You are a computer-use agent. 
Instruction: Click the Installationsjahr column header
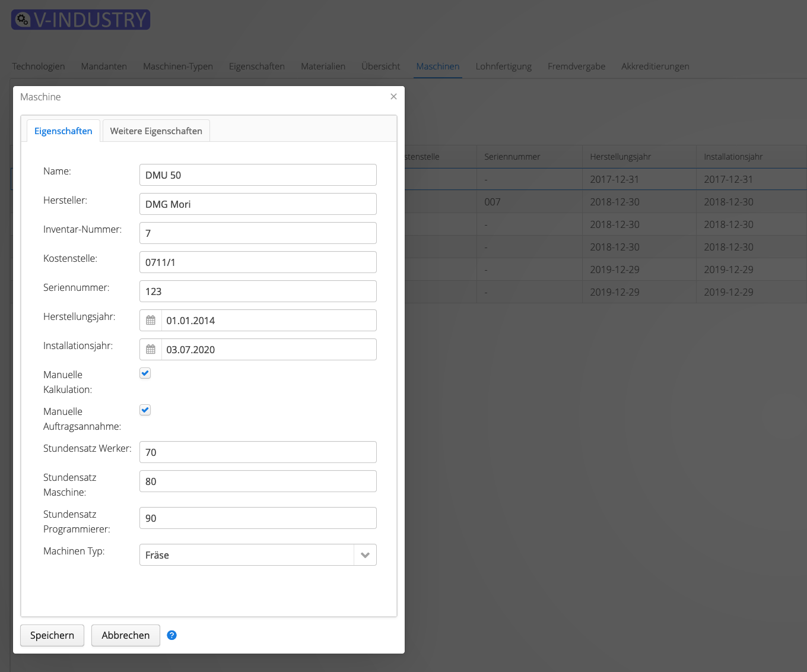click(x=752, y=157)
